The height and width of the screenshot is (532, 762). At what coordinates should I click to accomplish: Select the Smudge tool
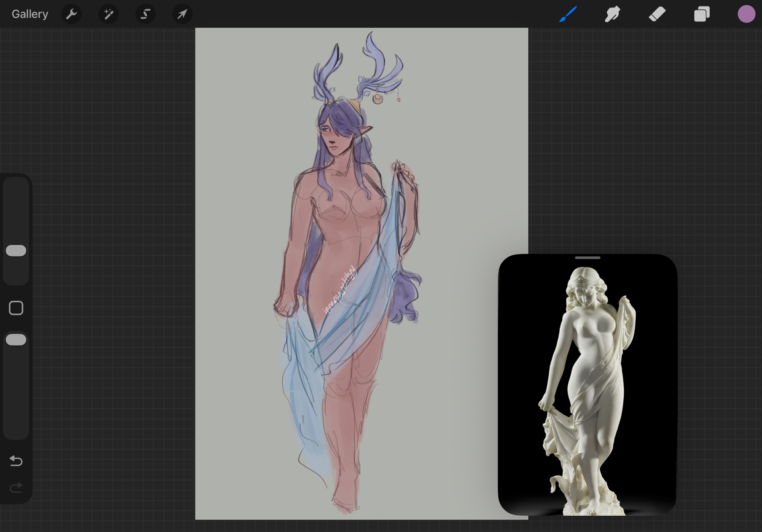point(612,14)
